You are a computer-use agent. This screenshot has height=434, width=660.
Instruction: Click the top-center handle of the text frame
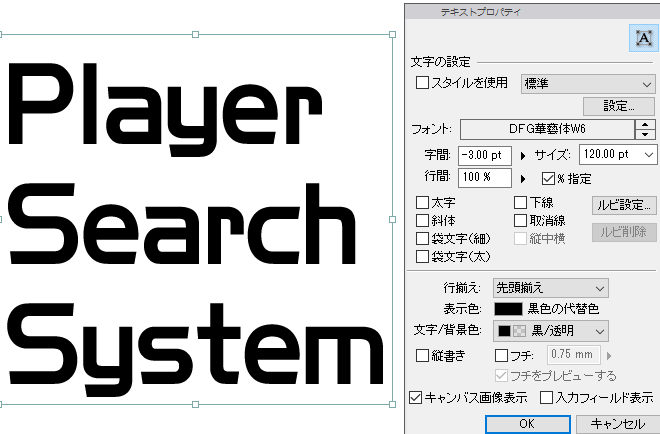(x=195, y=35)
